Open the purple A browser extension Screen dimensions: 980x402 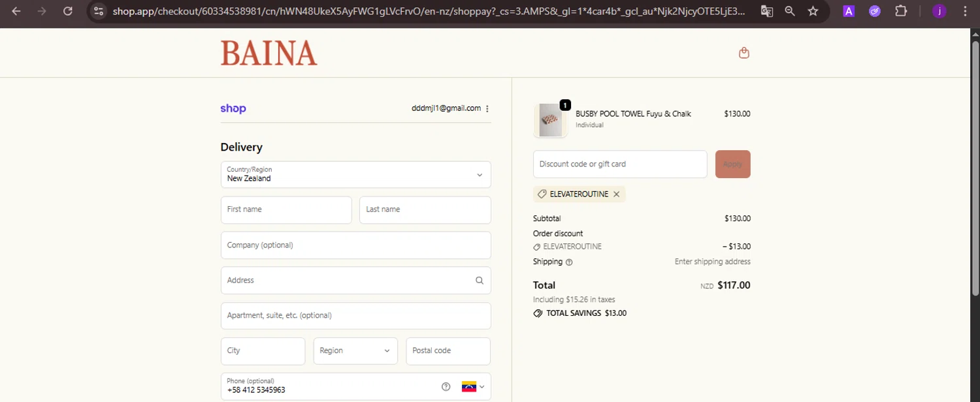(x=849, y=11)
